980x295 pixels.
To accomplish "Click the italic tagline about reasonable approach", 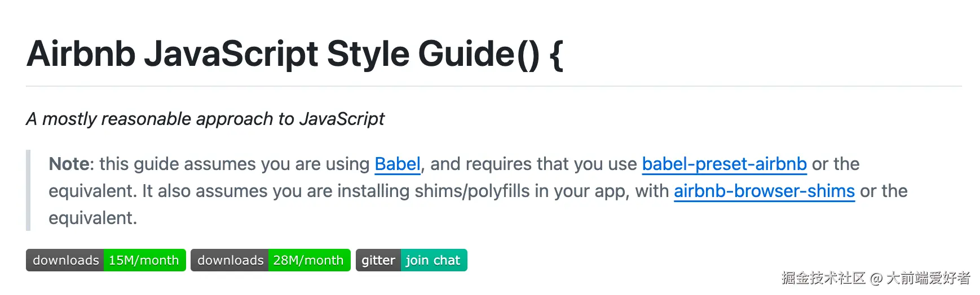I will click(x=205, y=119).
